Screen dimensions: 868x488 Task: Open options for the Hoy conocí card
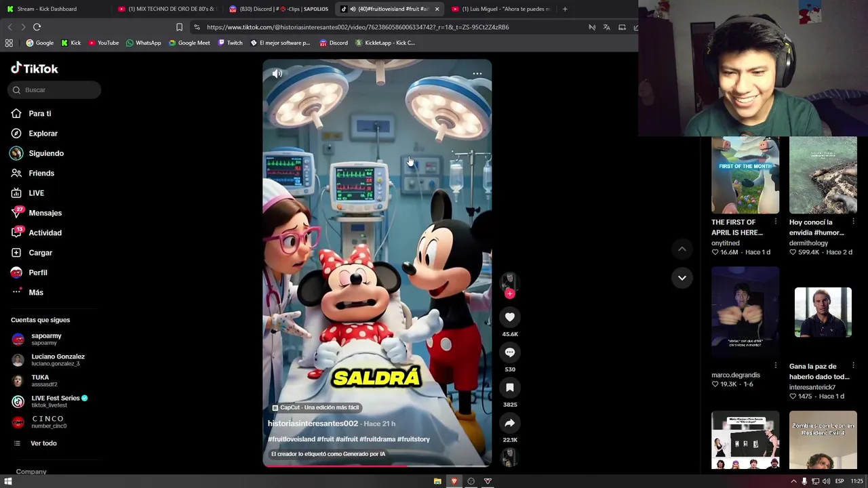coord(853,222)
